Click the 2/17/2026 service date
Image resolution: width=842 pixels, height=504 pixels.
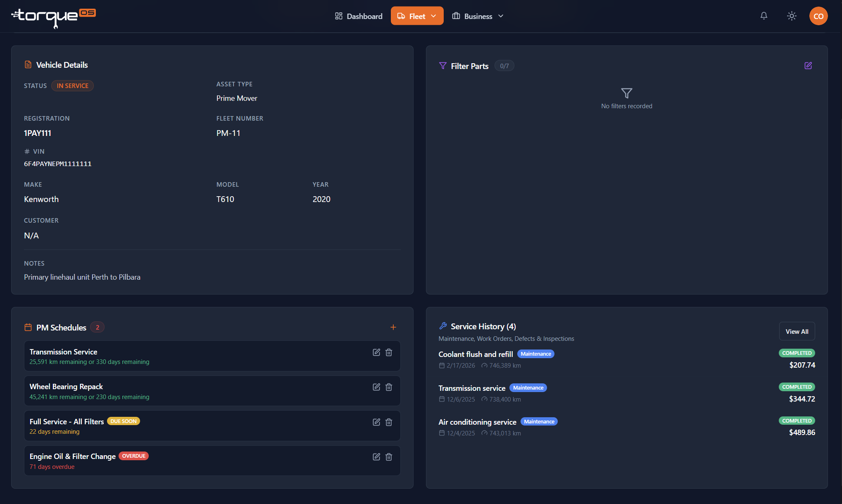click(461, 365)
